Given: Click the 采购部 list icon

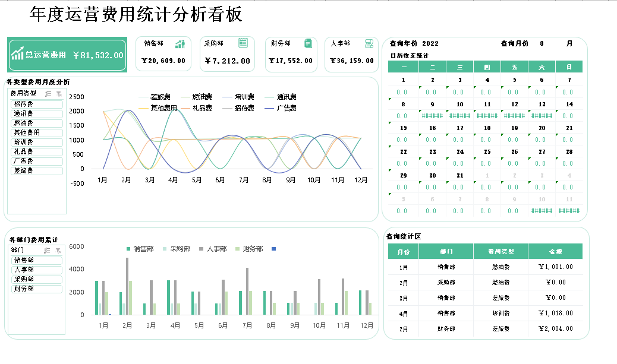Looking at the screenshot, I should (x=243, y=43).
